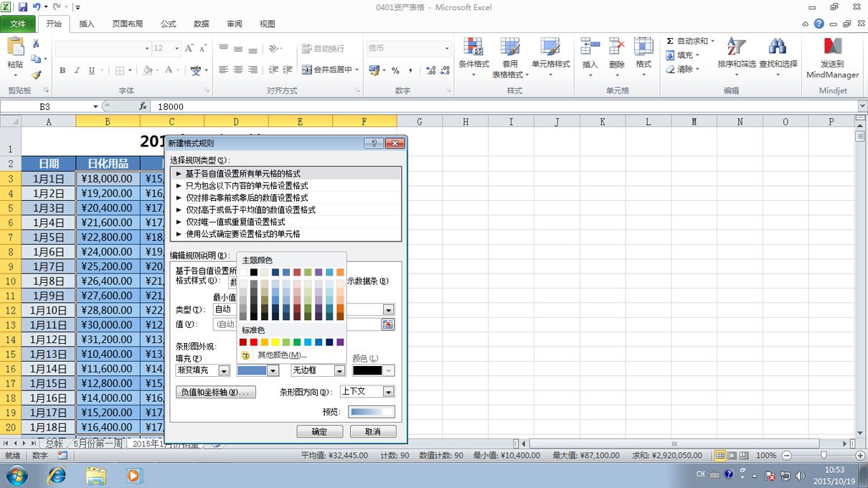Switch to the 公式 ribbon tab

tap(169, 24)
